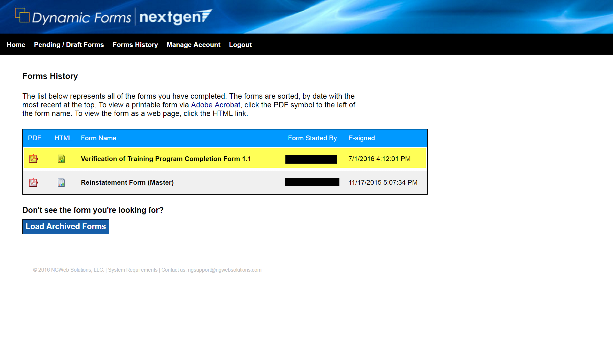Image resolution: width=613 pixels, height=364 pixels.
Task: Click the Form Started By column header
Action: tap(312, 138)
